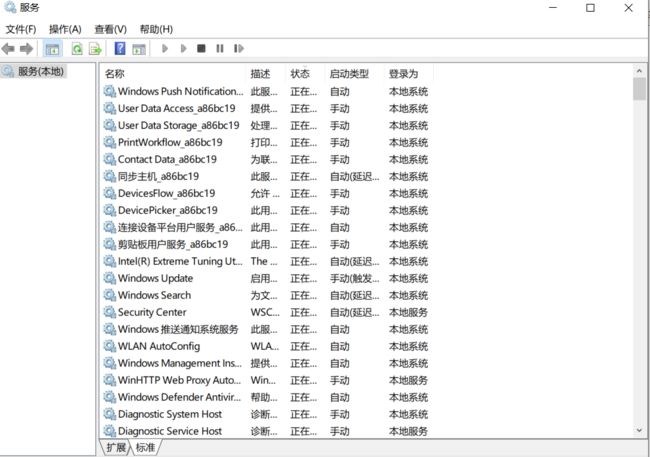Click the scrollbar up arrow

(x=639, y=71)
